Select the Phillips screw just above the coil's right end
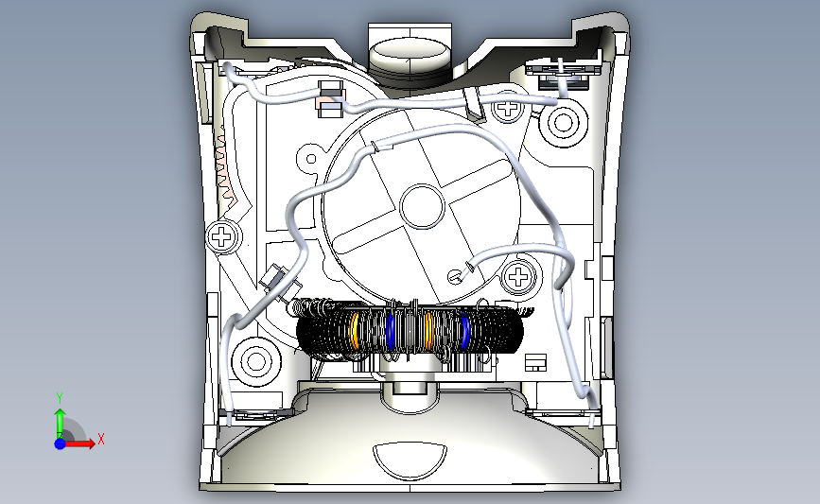This screenshot has height=504, width=820. pyautogui.click(x=518, y=276)
